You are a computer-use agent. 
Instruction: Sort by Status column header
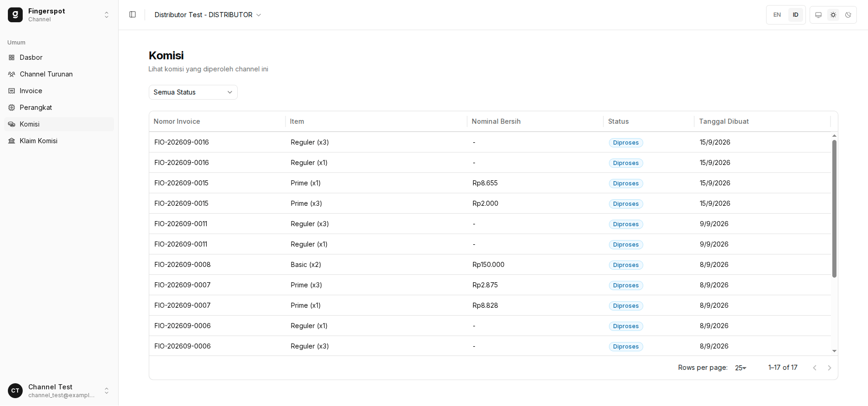[x=649, y=121]
